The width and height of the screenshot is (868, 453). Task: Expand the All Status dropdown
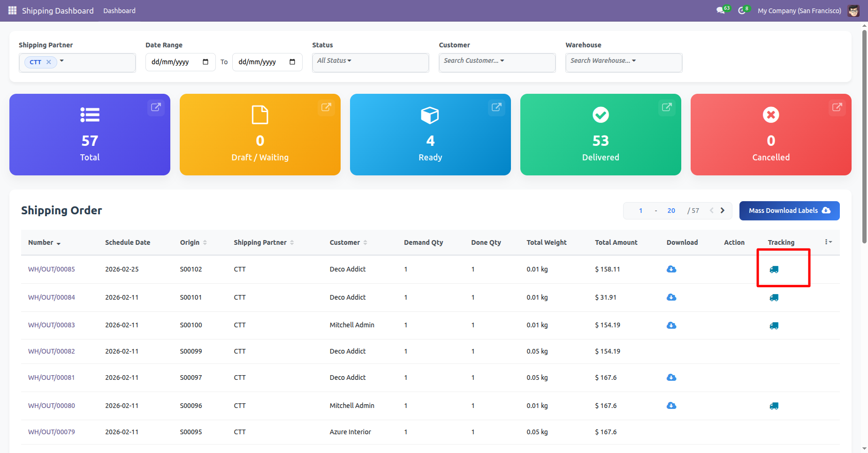[334, 60]
